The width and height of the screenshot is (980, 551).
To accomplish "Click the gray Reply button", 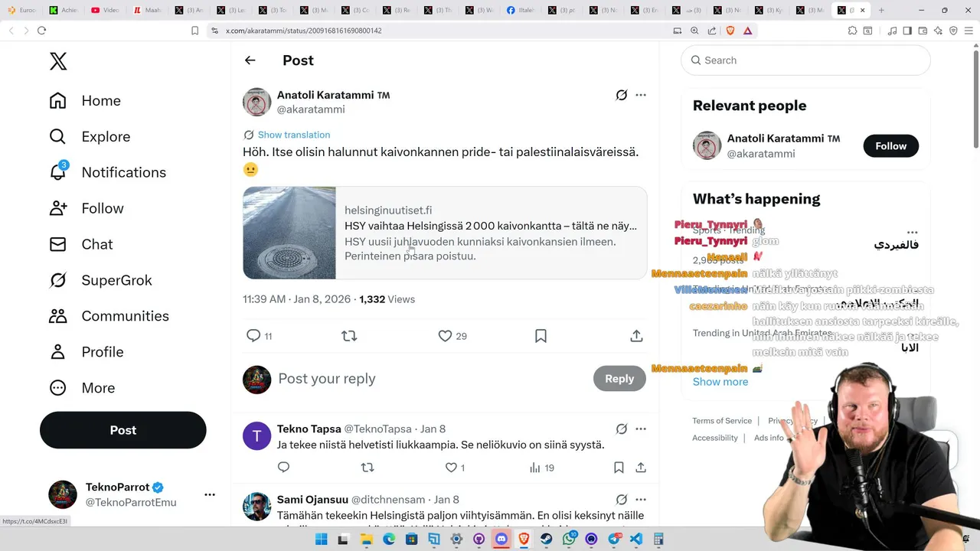I will 619,378.
